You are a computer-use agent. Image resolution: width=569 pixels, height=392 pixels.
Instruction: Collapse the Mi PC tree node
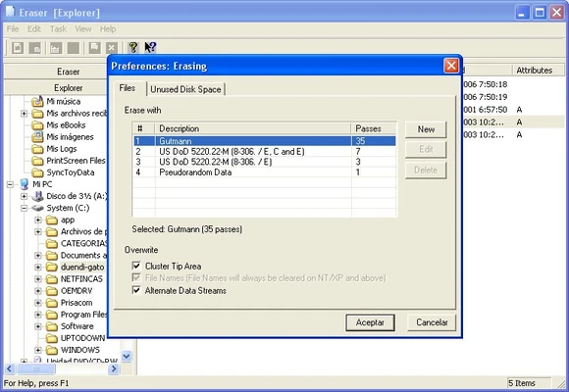(x=10, y=184)
